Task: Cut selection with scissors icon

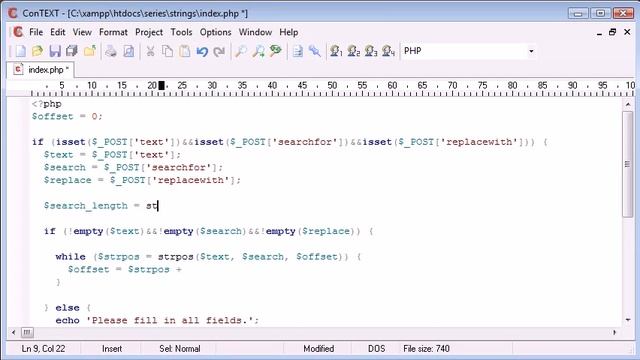Action: click(150, 51)
